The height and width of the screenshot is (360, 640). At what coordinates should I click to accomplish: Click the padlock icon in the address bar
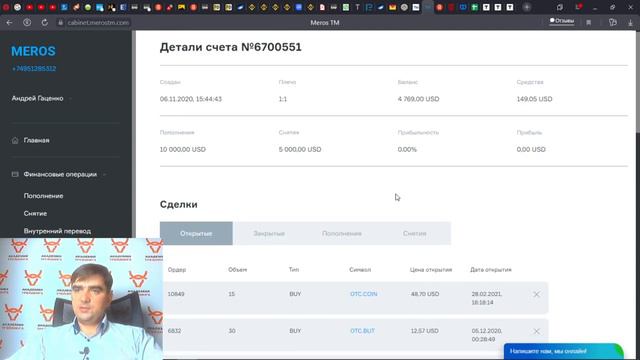point(60,23)
